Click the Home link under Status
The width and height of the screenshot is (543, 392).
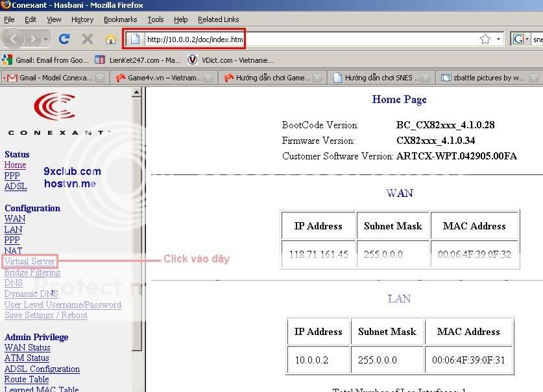tap(15, 165)
